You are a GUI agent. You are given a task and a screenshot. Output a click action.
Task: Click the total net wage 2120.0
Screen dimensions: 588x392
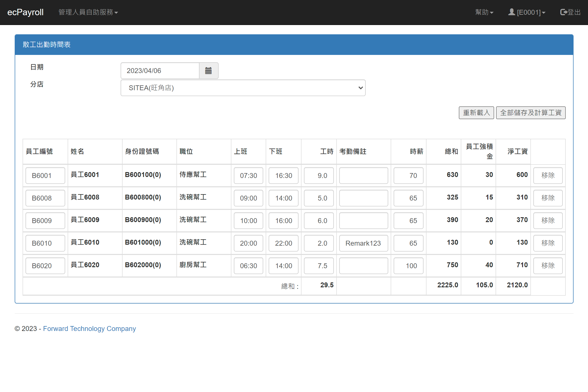point(517,285)
